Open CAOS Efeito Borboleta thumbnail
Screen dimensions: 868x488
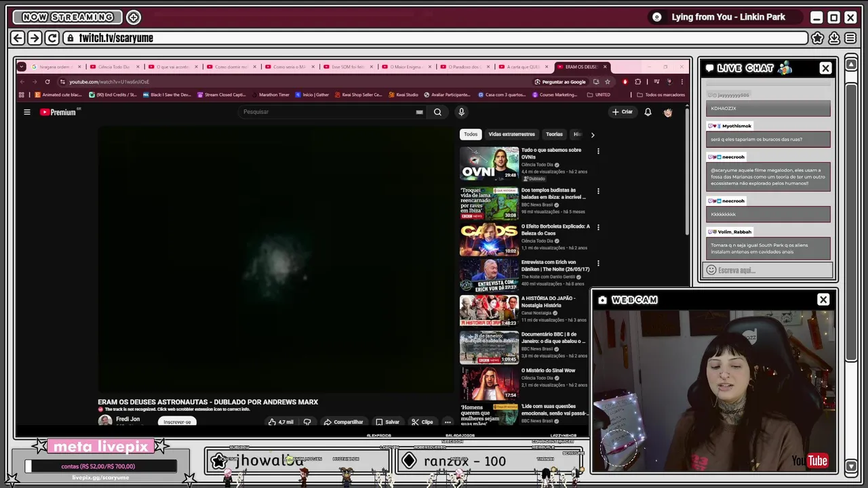489,239
